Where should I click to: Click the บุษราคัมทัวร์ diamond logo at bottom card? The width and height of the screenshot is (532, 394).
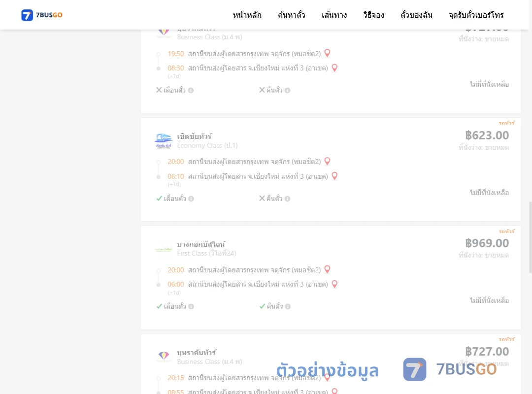click(164, 357)
